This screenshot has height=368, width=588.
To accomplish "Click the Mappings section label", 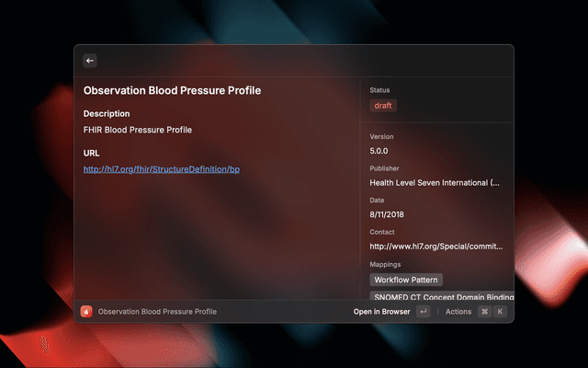I will (x=386, y=264).
